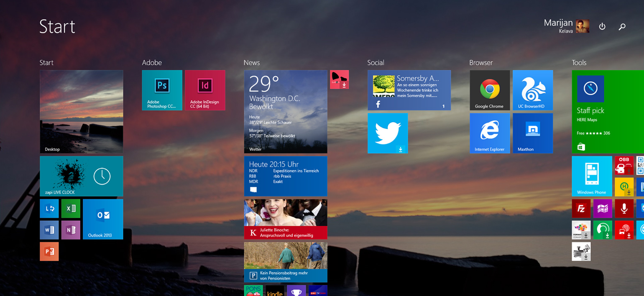Open the ORF TVthek tile
The height and width of the screenshot is (296, 644).
318,291
